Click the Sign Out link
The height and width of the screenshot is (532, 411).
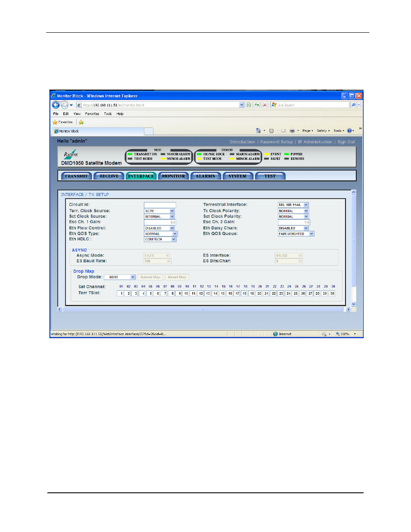(346, 142)
